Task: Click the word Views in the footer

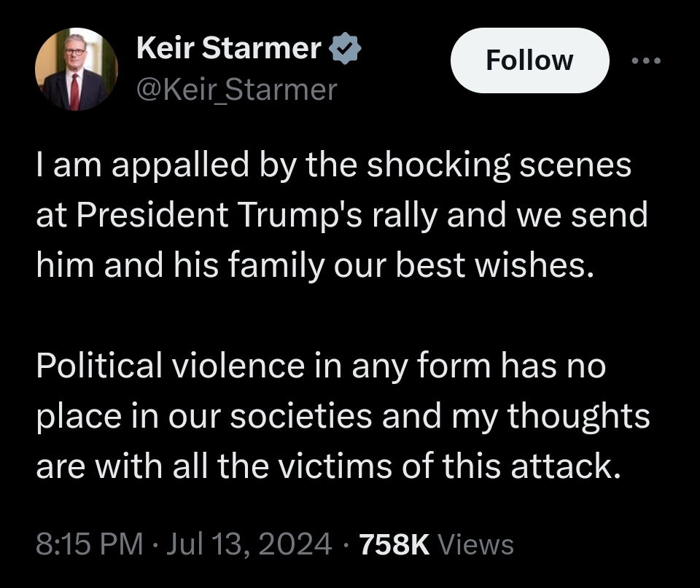Action: point(478,544)
